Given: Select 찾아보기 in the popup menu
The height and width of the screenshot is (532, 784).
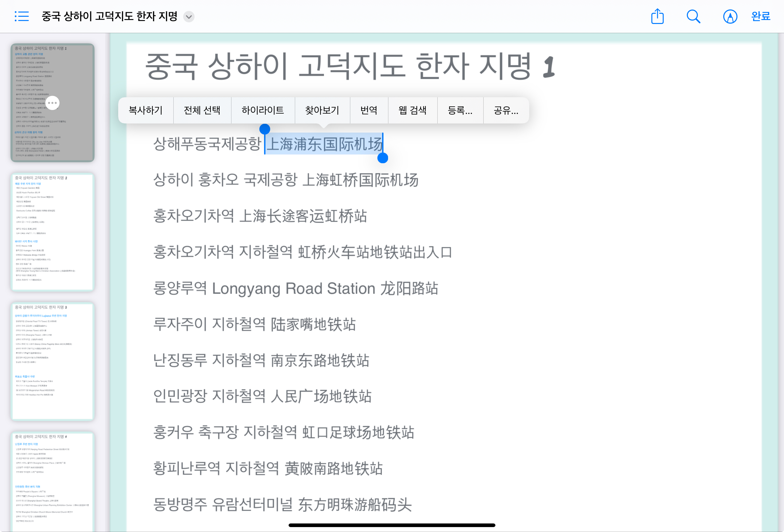Looking at the screenshot, I should [x=322, y=110].
